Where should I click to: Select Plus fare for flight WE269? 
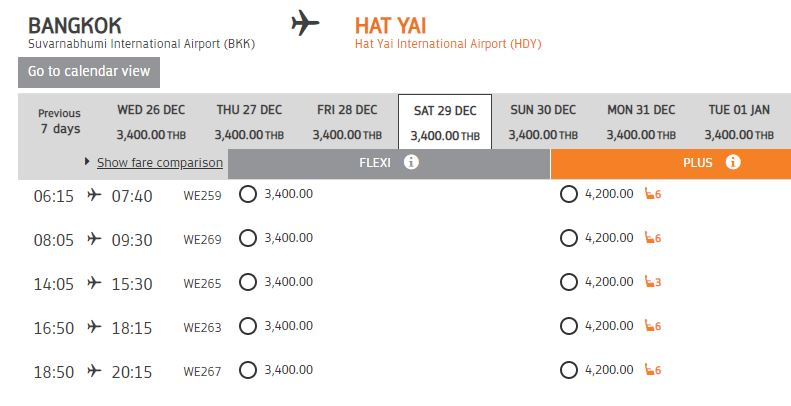point(569,238)
